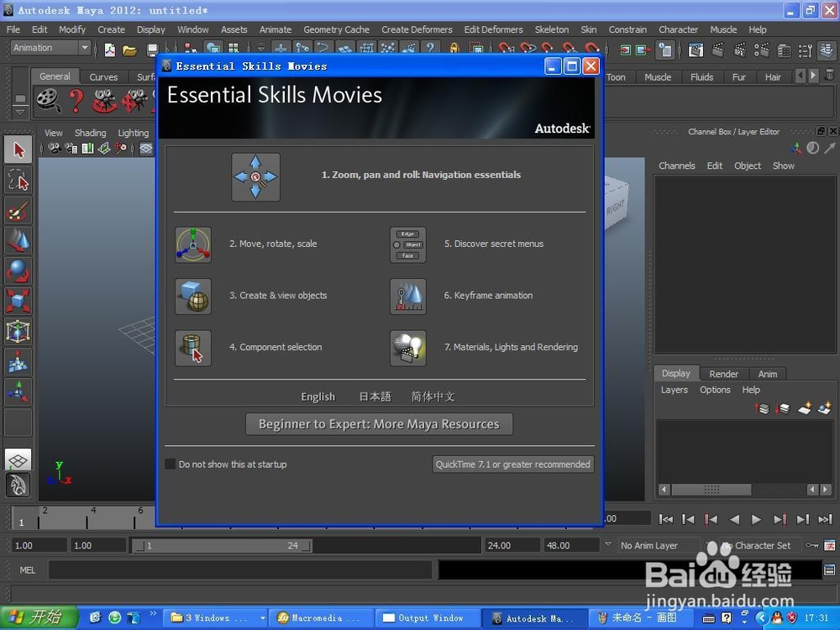Open the Layers menu in Layer Editor
The width and height of the screenshot is (840, 630).
674,390
